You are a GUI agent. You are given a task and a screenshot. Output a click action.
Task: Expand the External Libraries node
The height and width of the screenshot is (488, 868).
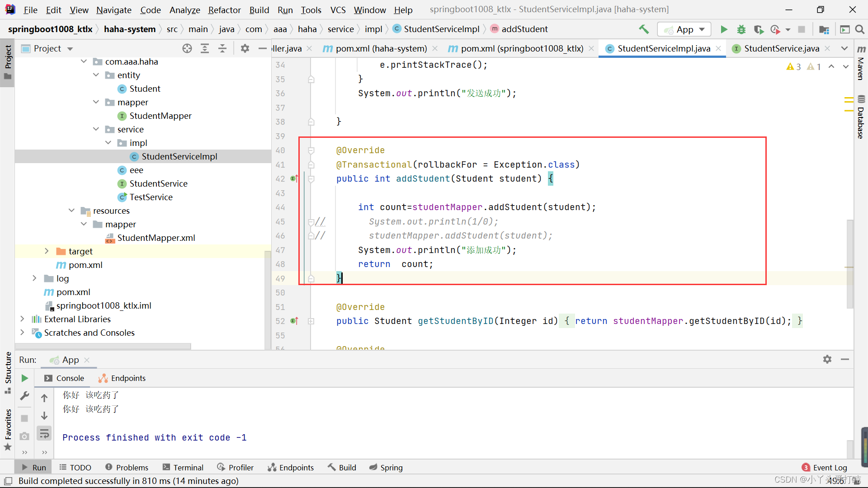click(x=21, y=319)
